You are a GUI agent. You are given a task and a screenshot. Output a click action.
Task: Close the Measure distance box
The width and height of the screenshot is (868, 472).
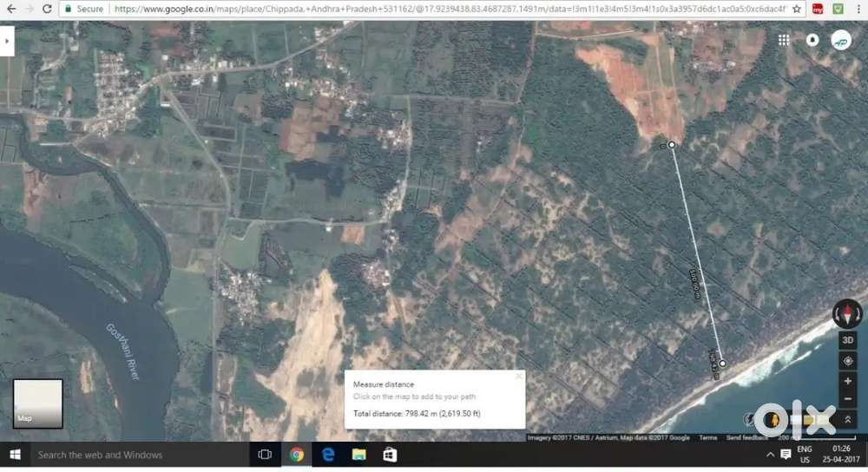pos(519,377)
